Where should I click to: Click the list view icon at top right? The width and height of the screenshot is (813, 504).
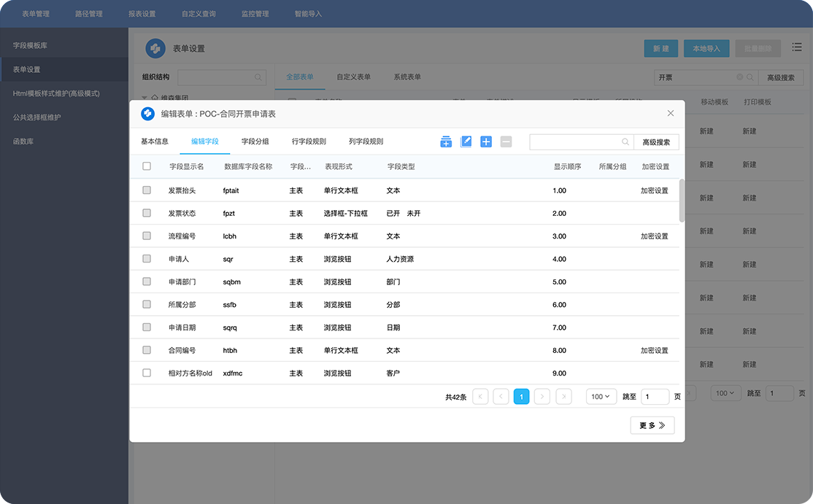click(x=795, y=47)
